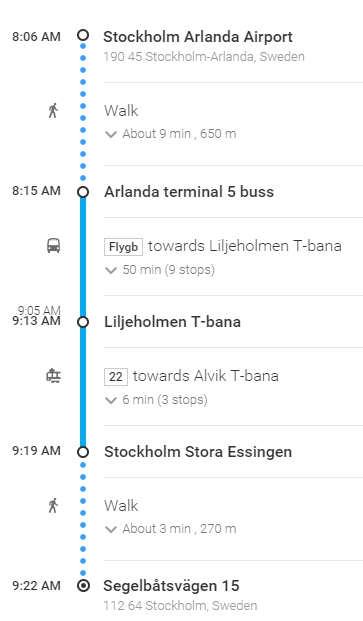Open Segelbåtsvägen 15 destination entry

(x=171, y=586)
